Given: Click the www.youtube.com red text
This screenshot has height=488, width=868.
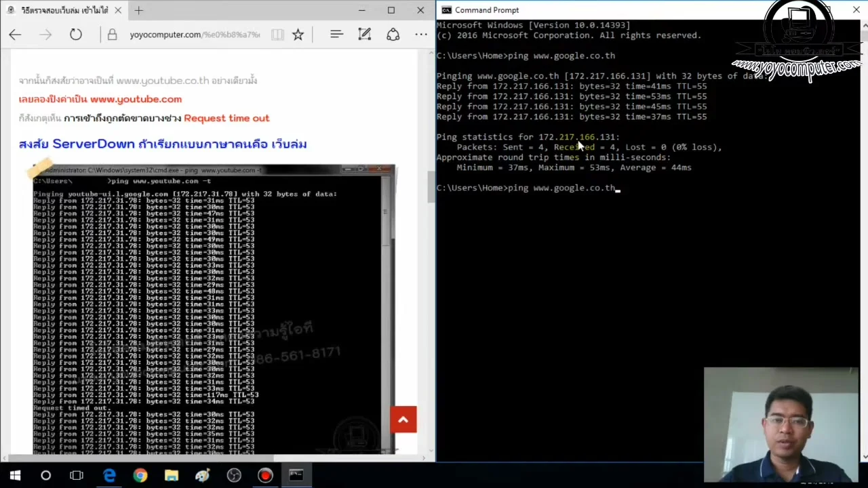Looking at the screenshot, I should [x=136, y=99].
